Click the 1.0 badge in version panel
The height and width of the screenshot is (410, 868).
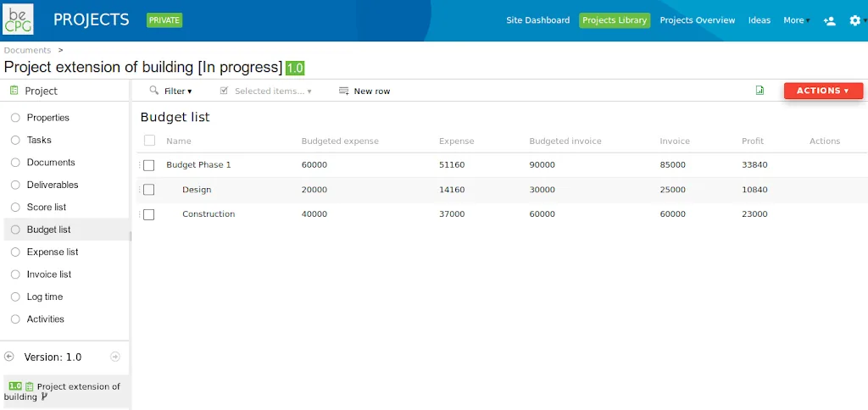(x=15, y=386)
